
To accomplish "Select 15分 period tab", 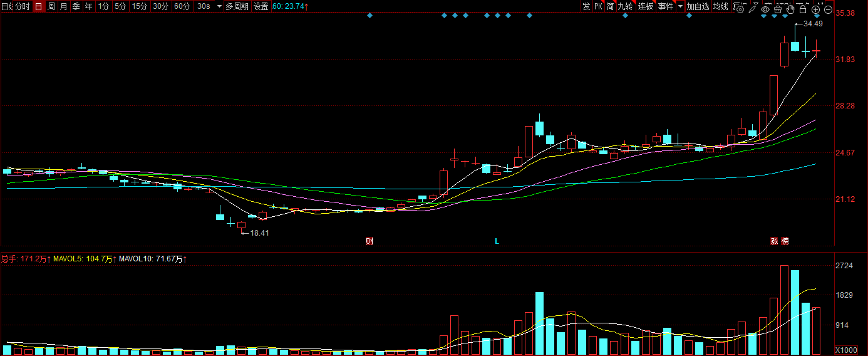I will 140,6.
